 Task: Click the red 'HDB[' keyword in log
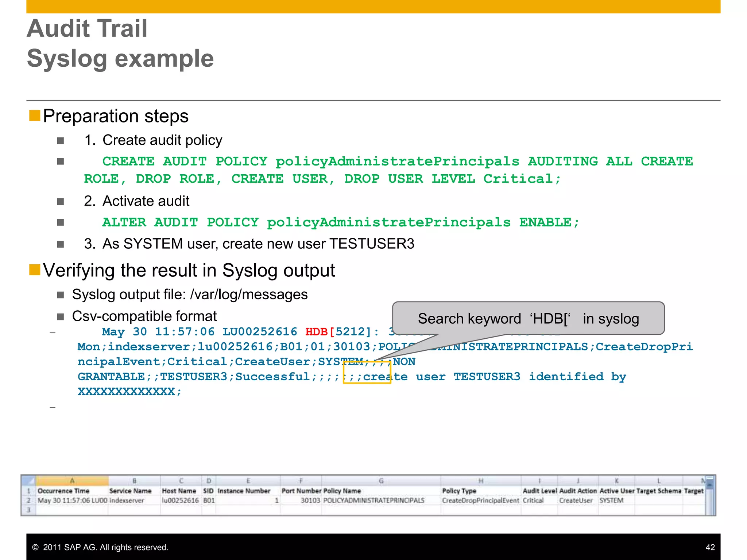coord(320,332)
